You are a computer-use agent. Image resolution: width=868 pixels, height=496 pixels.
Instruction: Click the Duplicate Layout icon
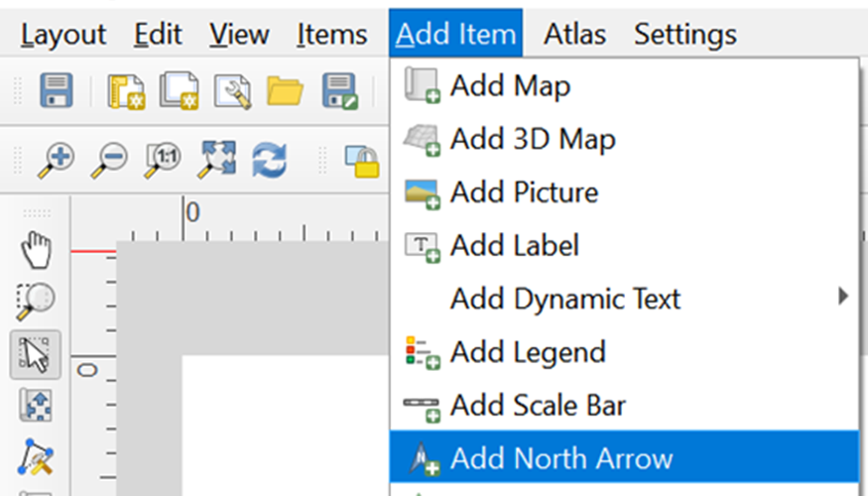pos(179,90)
